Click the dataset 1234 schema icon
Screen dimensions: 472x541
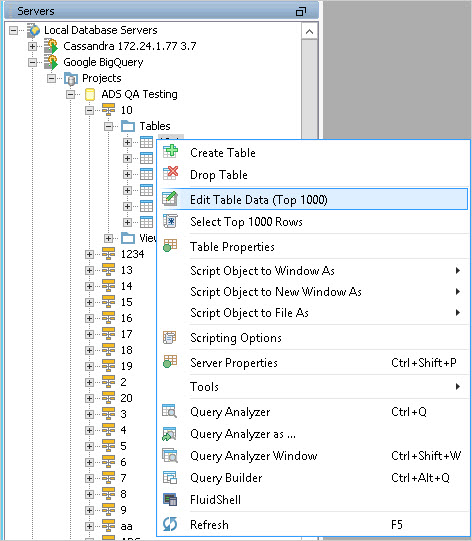tap(108, 254)
